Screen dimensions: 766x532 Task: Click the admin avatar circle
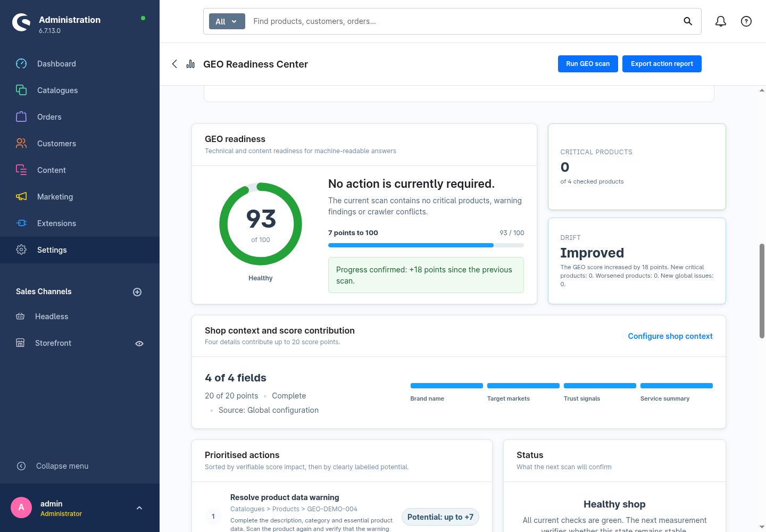click(x=21, y=508)
